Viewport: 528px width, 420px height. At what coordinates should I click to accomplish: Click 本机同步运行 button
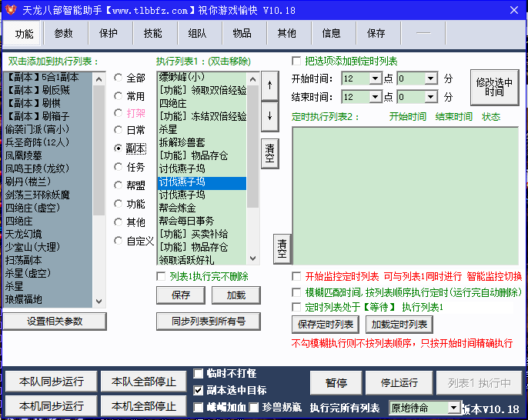coord(51,406)
